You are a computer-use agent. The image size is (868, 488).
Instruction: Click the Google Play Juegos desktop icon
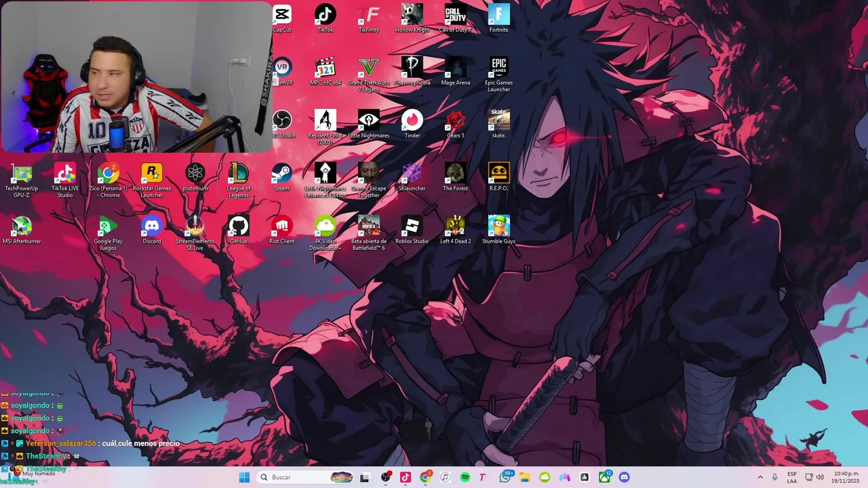pos(108,233)
